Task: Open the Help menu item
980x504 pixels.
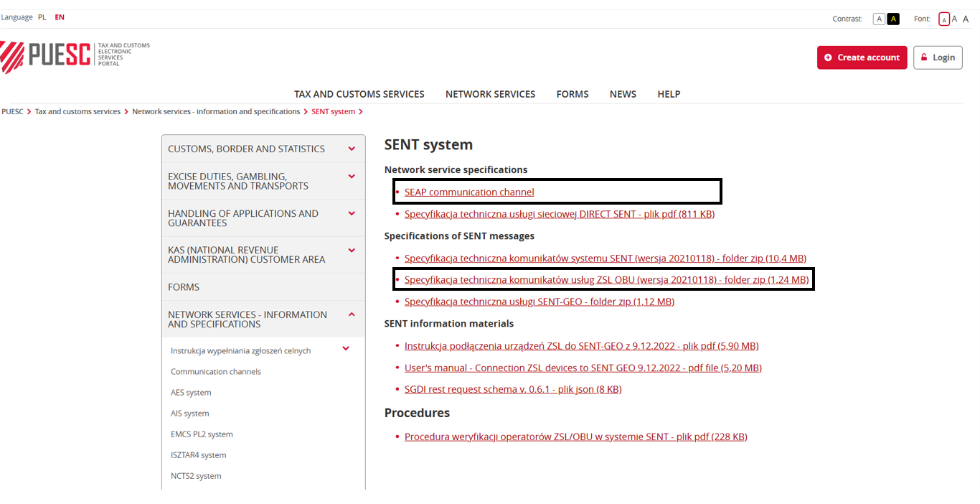Action: [x=669, y=94]
